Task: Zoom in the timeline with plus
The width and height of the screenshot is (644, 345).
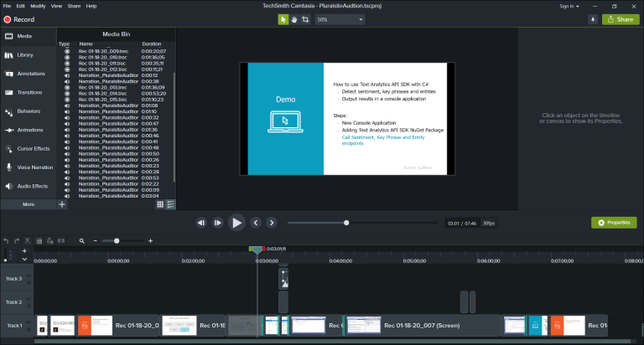Action: tap(150, 241)
